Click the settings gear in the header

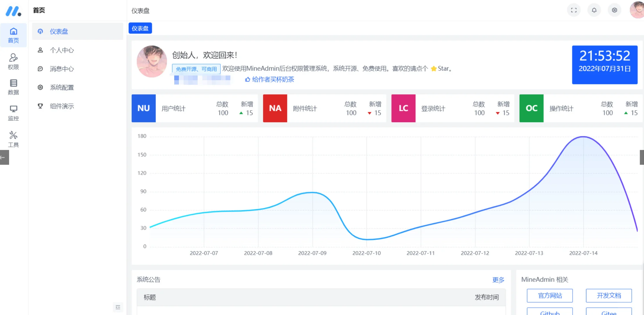[615, 10]
